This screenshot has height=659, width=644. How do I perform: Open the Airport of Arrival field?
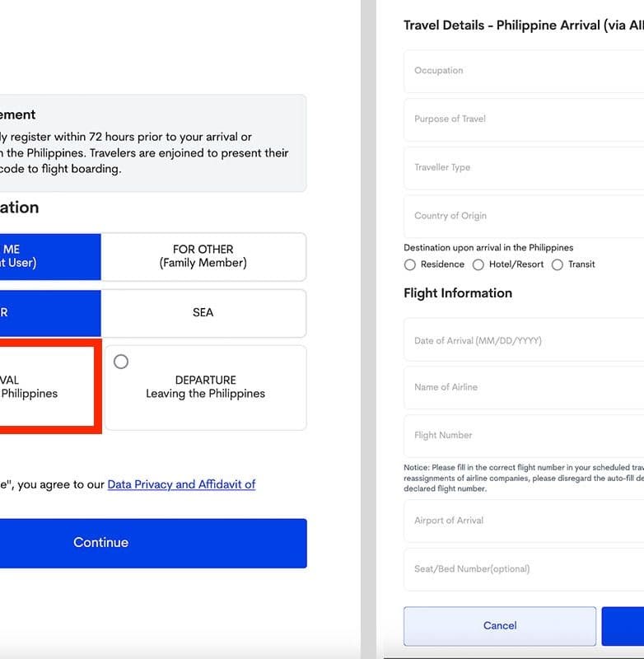pyautogui.click(x=524, y=521)
